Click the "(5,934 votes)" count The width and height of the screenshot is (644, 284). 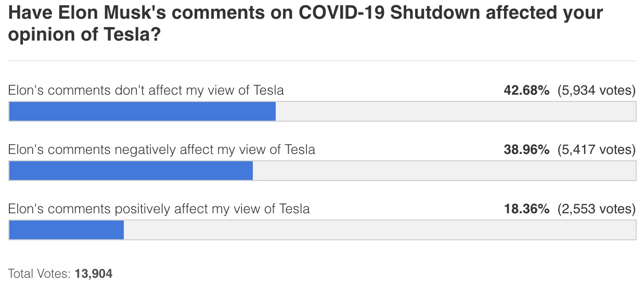click(596, 91)
